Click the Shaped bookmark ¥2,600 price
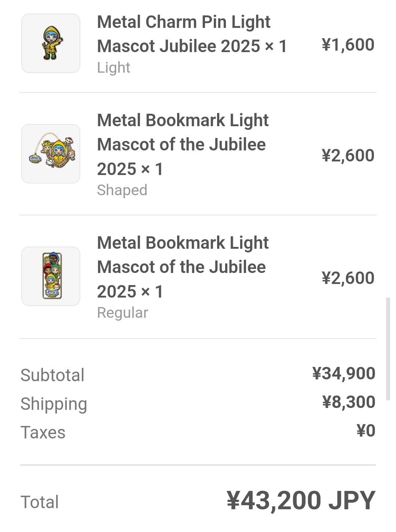 (348, 155)
